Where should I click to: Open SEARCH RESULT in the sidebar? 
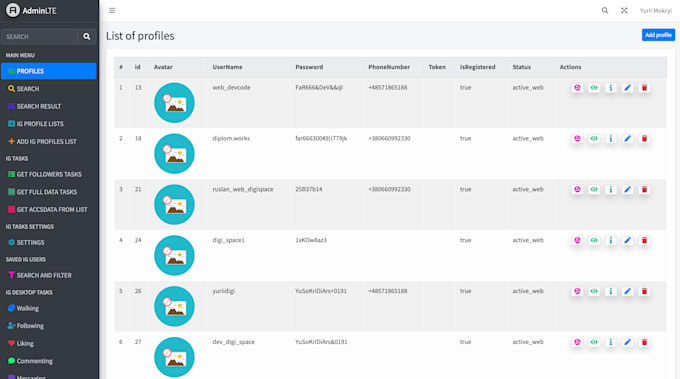[x=49, y=106]
